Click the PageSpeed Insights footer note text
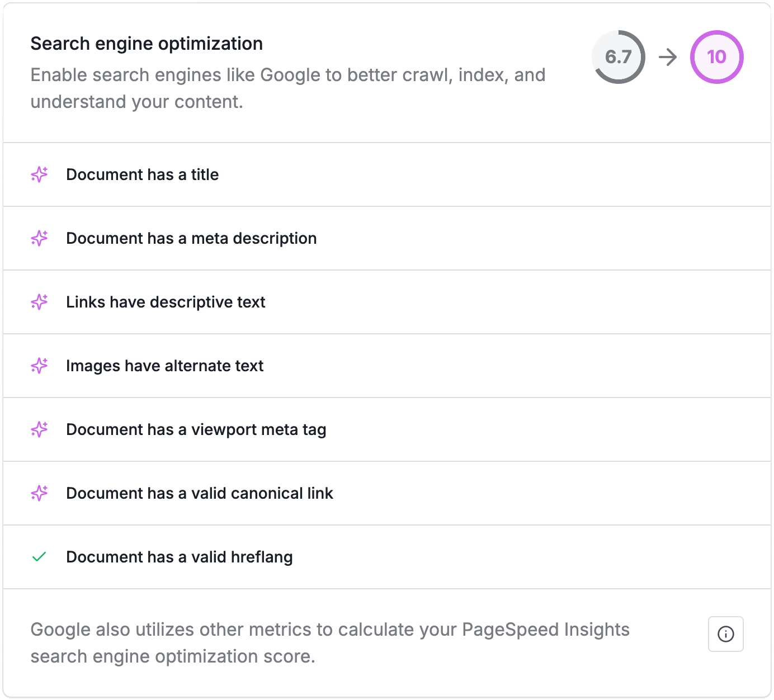 (330, 643)
